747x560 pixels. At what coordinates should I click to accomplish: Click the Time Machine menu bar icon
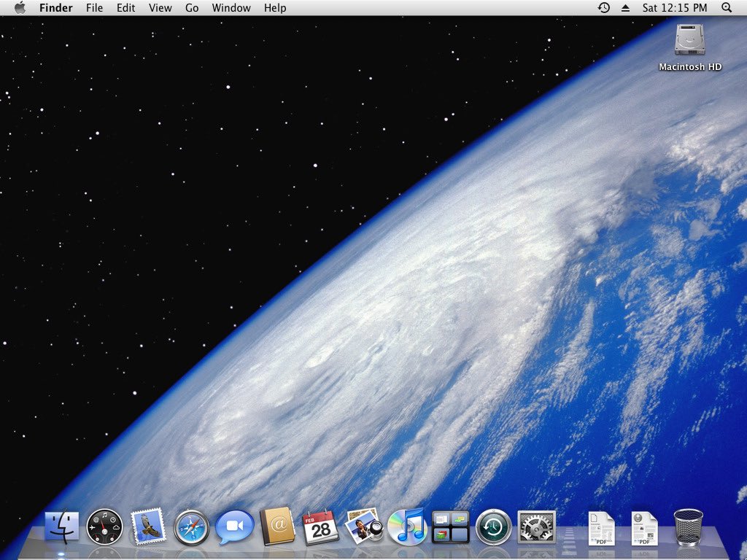coord(604,7)
